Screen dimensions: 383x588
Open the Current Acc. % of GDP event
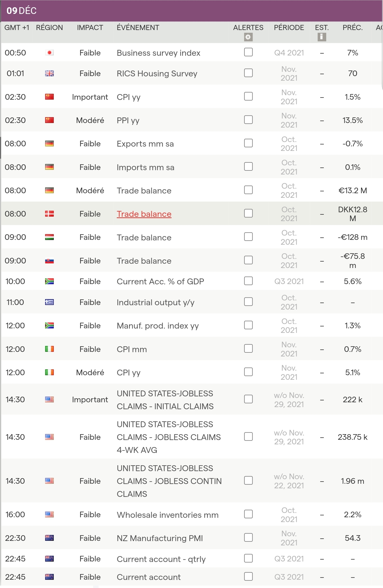[x=160, y=281]
